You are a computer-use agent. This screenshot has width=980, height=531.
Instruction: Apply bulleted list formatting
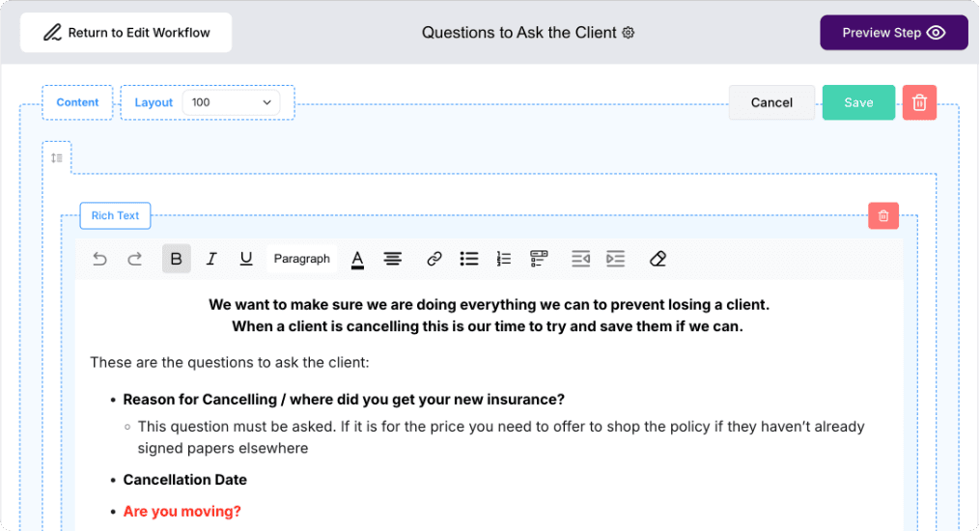click(x=469, y=259)
